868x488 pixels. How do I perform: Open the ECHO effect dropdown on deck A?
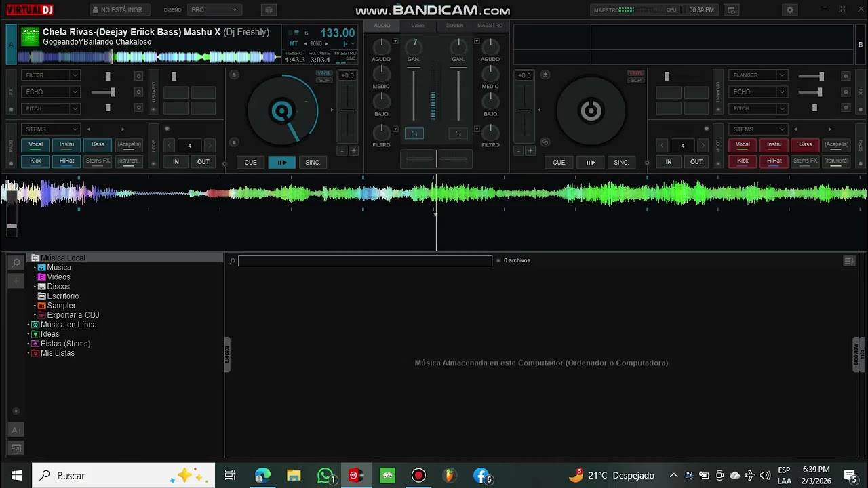(51, 92)
